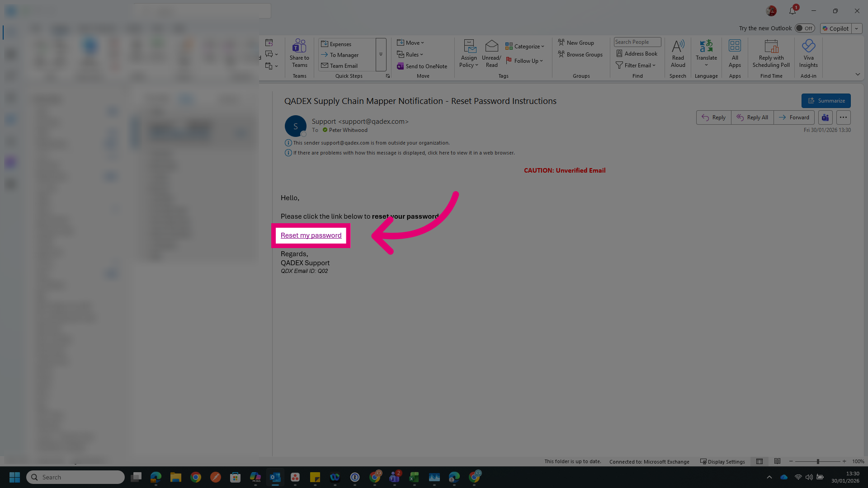Open the More actions ellipsis menu
Viewport: 868px width, 488px height.
(x=843, y=117)
